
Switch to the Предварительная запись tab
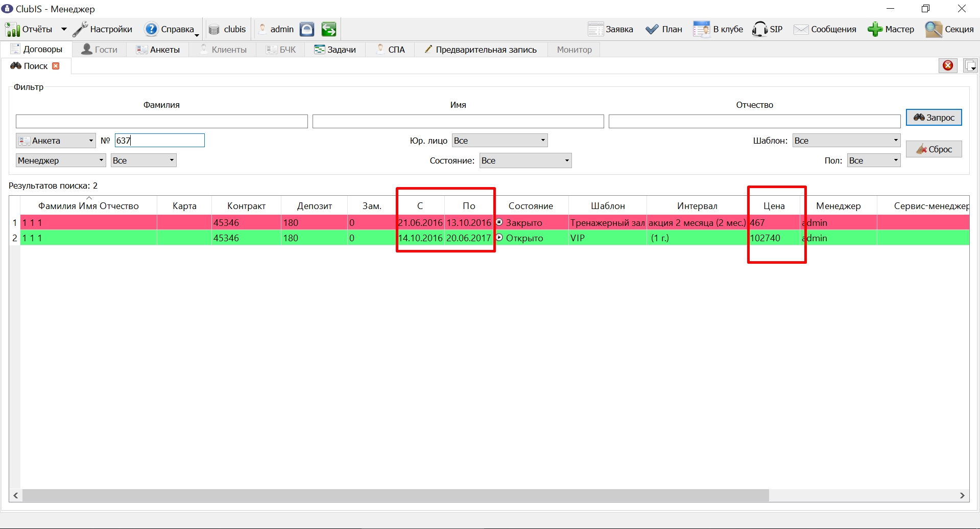coord(481,50)
